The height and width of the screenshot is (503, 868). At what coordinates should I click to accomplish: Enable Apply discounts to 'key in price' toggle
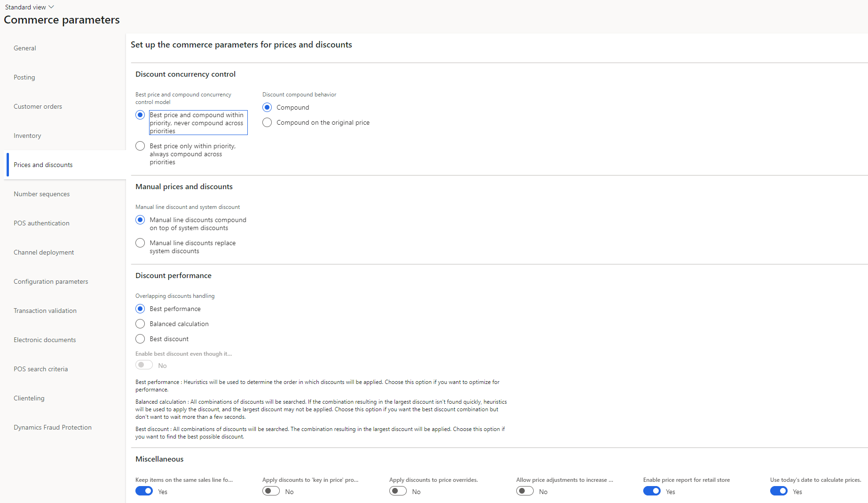coord(271,491)
